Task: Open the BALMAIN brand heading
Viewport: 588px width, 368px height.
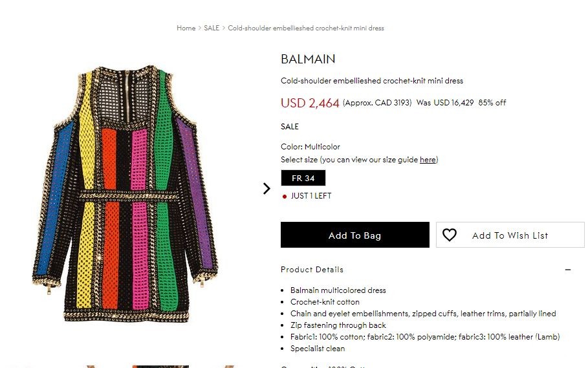Action: click(308, 59)
